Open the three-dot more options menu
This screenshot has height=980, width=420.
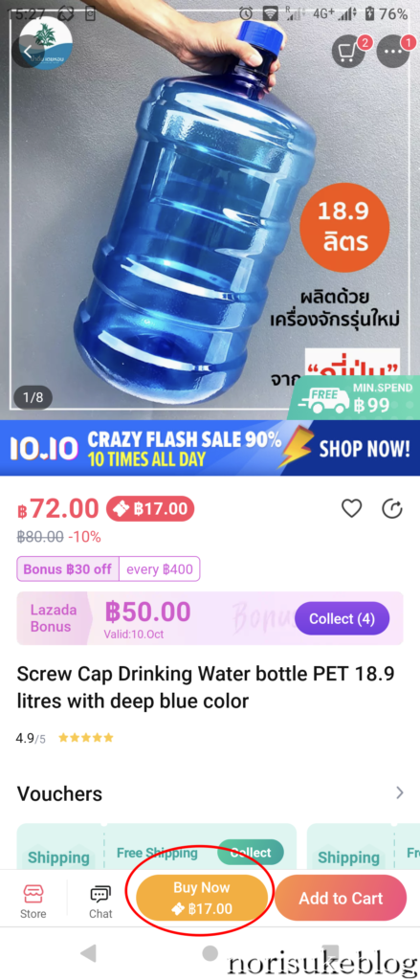tap(394, 52)
